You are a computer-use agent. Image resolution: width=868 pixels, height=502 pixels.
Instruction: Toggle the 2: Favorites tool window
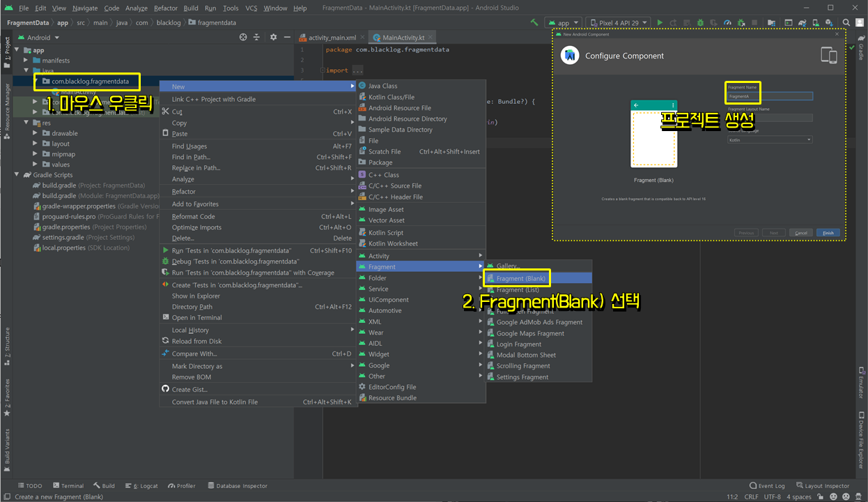(6, 398)
